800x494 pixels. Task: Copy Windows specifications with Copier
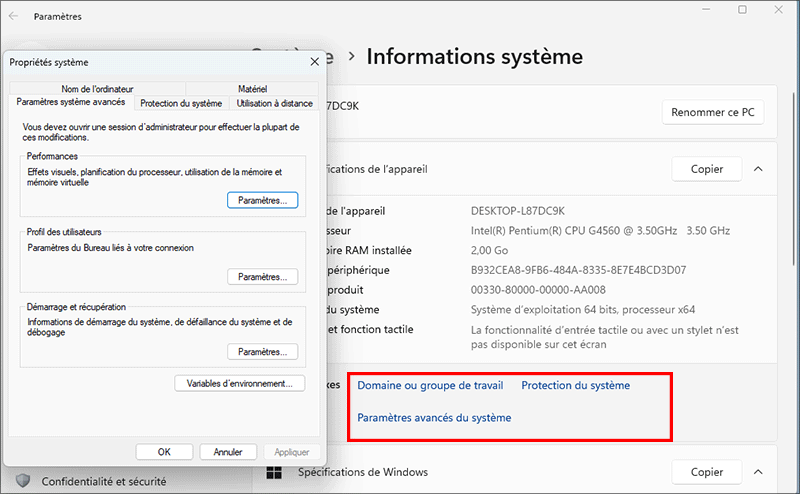point(707,472)
